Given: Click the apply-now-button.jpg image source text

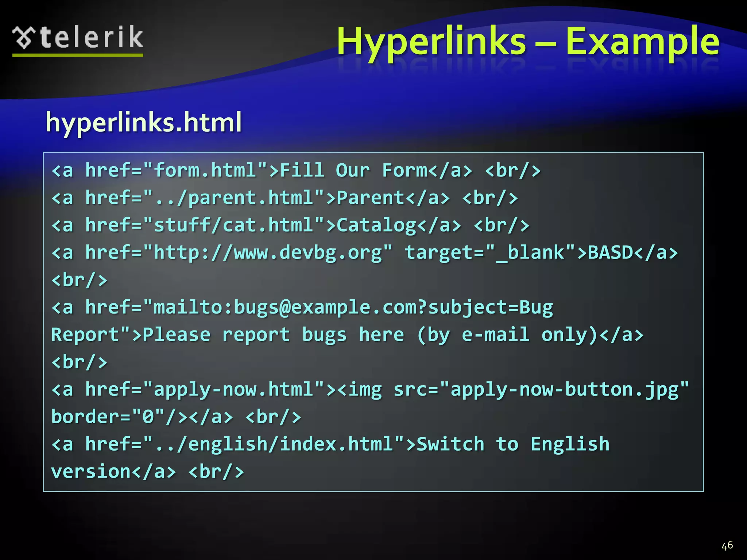Looking at the screenshot, I should 565,389.
